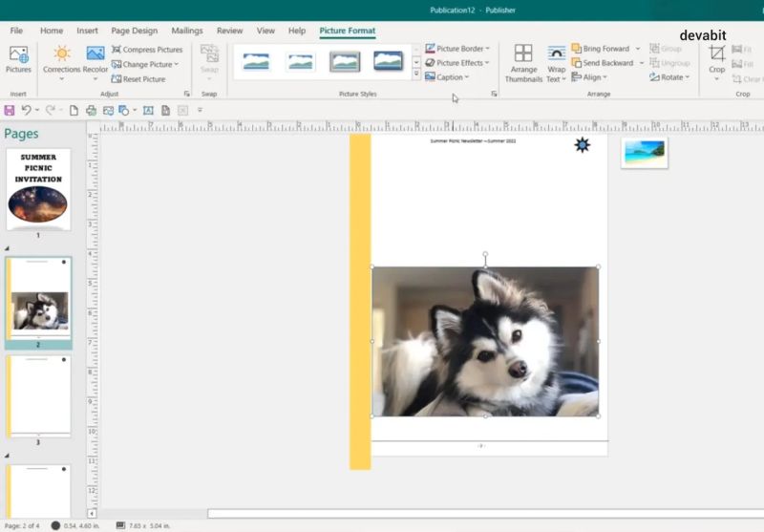764x532 pixels.
Task: Click the object size status icon
Action: [x=120, y=525]
